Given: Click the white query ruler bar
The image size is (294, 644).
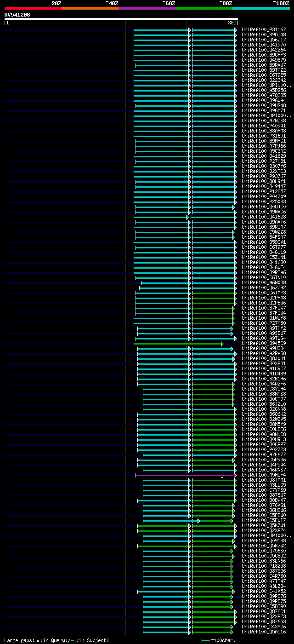Looking at the screenshot, I should [x=121, y=19].
